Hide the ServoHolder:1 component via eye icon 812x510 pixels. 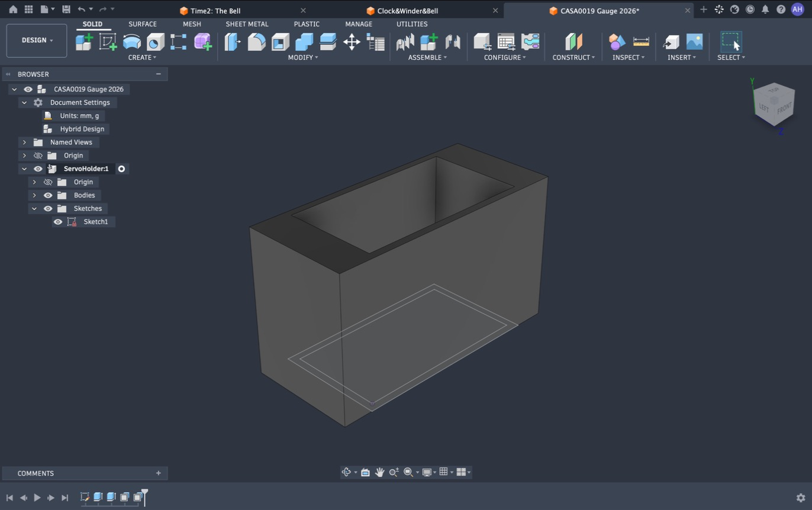(38, 169)
